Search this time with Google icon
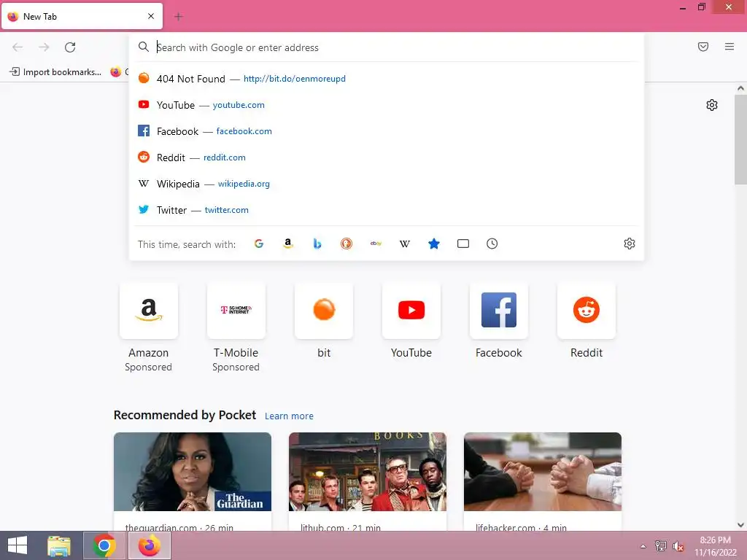 (259, 244)
